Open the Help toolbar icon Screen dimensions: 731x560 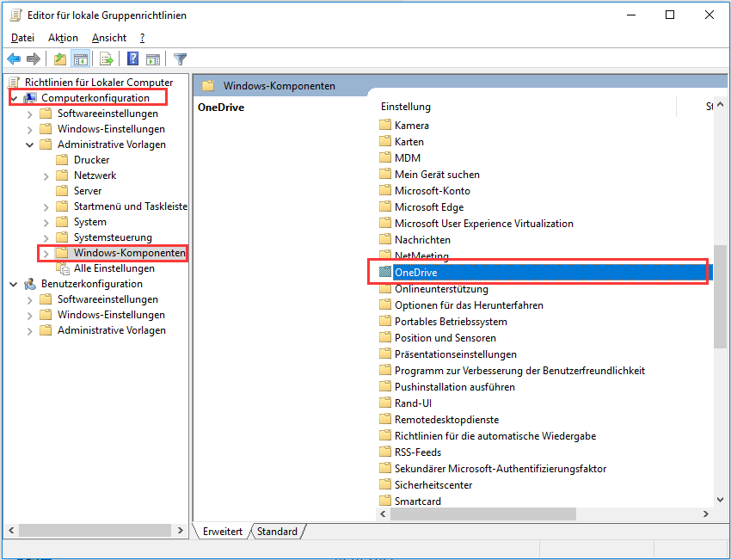132,59
